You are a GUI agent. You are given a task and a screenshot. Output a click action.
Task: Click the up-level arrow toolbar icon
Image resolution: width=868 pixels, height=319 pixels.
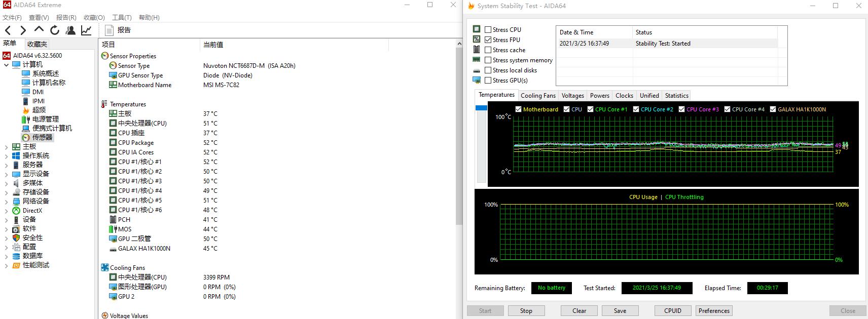pos(39,30)
